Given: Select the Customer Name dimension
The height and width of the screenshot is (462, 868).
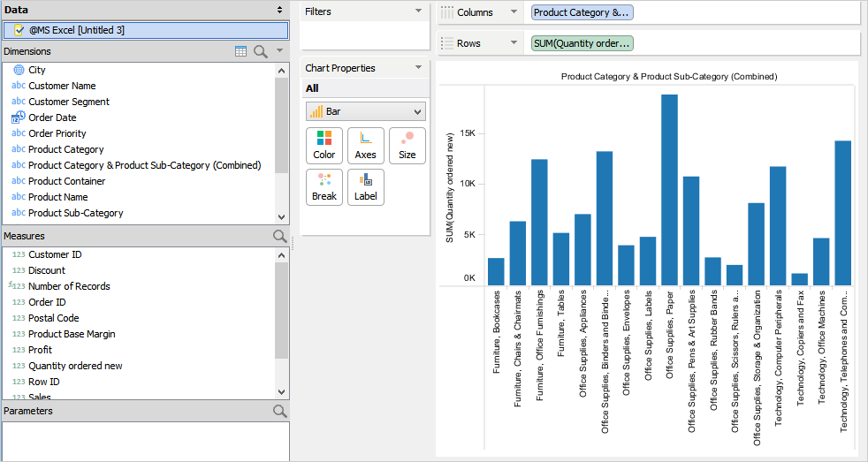Looking at the screenshot, I should [62, 86].
